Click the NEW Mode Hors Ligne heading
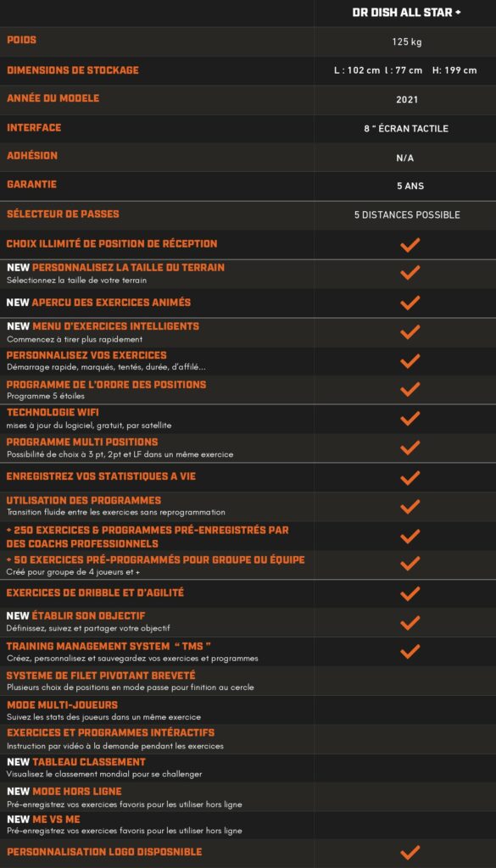The image size is (496, 868). click(64, 791)
